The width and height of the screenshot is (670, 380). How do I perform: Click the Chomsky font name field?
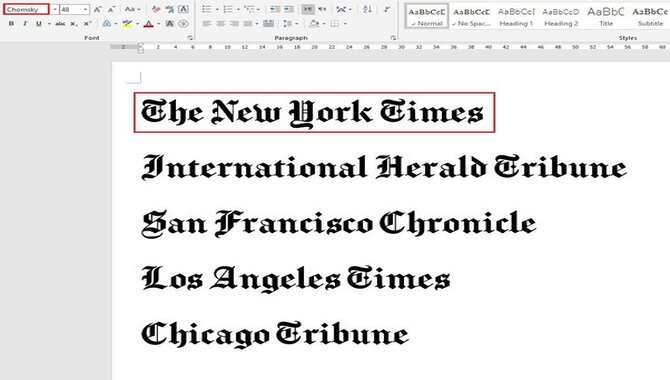26,9
